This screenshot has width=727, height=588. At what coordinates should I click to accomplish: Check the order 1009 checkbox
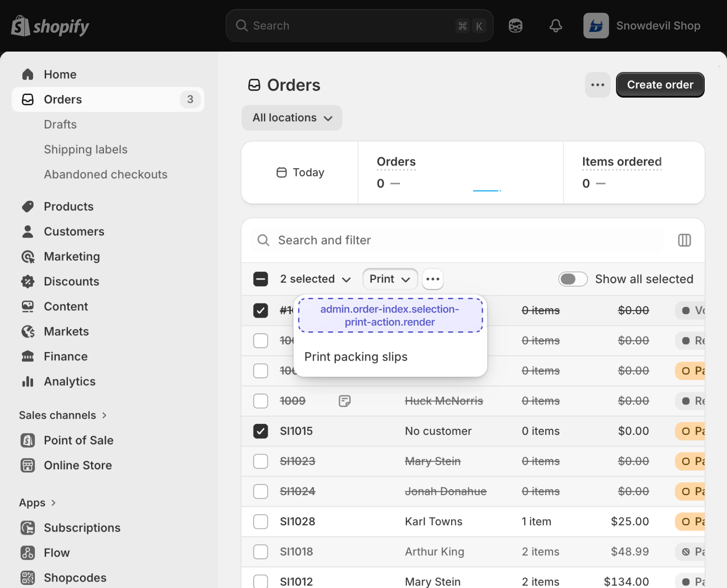pos(260,401)
